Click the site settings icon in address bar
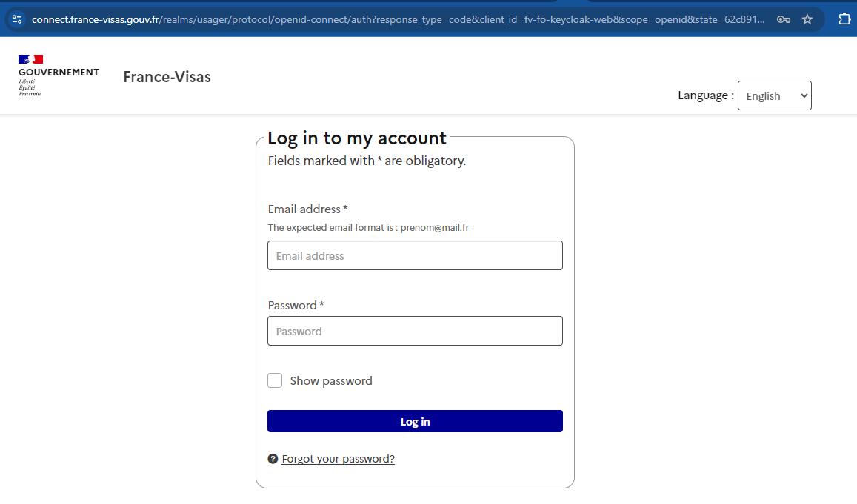Image resolution: width=857 pixels, height=504 pixels. 16,19
